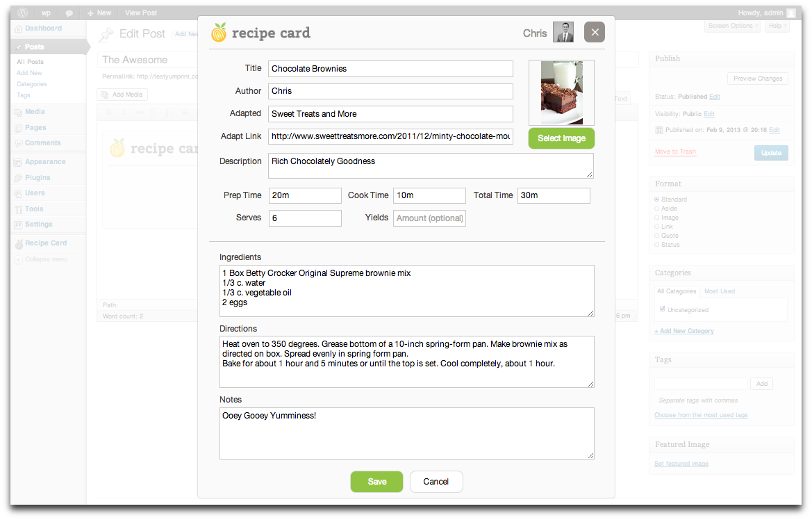Select the Status format radio button
812x520 pixels.
pos(656,245)
